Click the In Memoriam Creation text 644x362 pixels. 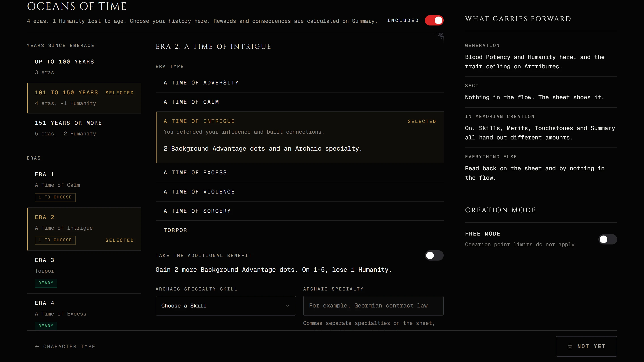(540, 133)
